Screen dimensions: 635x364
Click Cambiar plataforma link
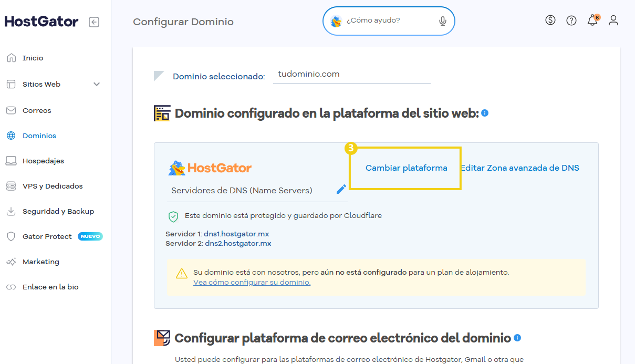(407, 168)
